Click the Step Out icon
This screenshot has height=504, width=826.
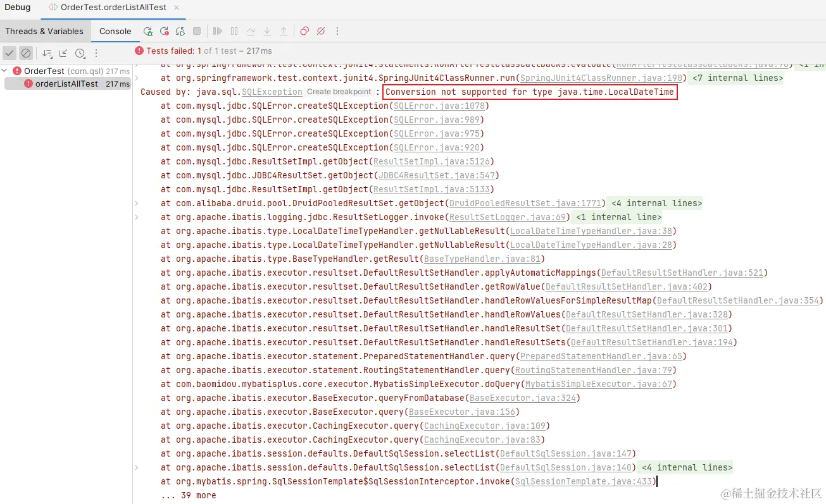(284, 31)
